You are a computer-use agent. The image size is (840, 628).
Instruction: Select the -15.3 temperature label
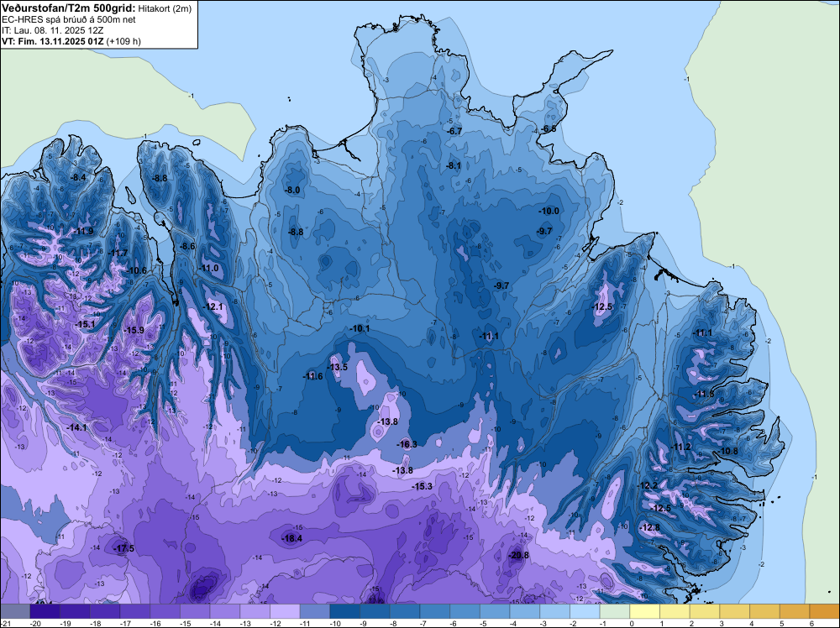tap(422, 486)
